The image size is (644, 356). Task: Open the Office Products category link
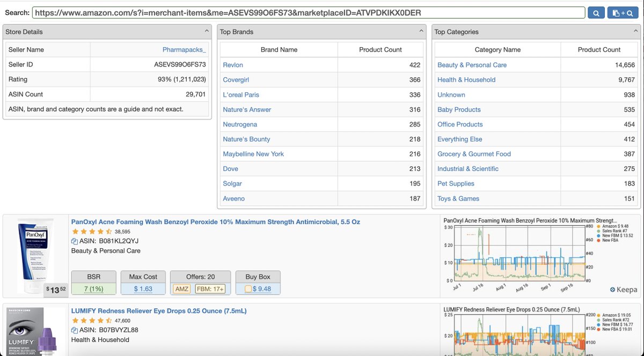460,124
